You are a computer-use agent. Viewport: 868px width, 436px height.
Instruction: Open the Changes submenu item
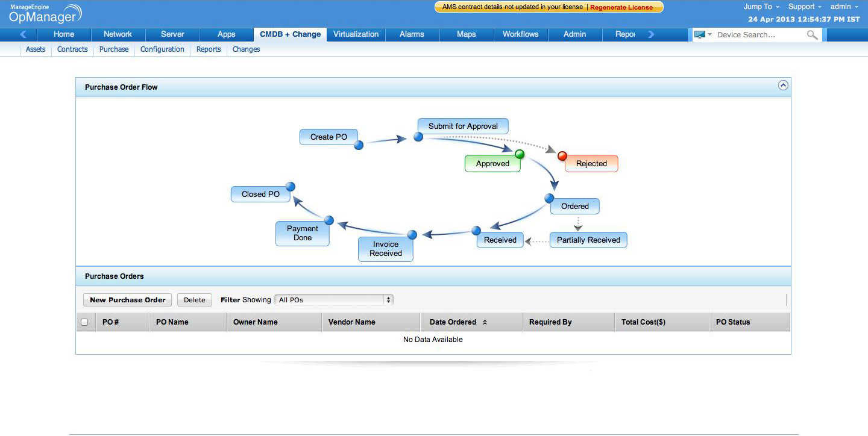pyautogui.click(x=246, y=49)
